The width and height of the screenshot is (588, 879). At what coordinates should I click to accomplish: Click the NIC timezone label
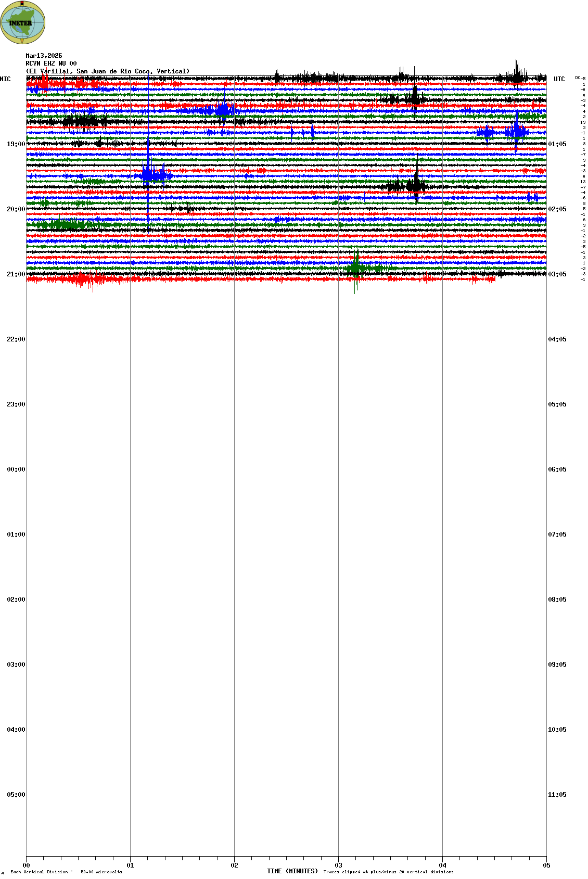point(5,79)
